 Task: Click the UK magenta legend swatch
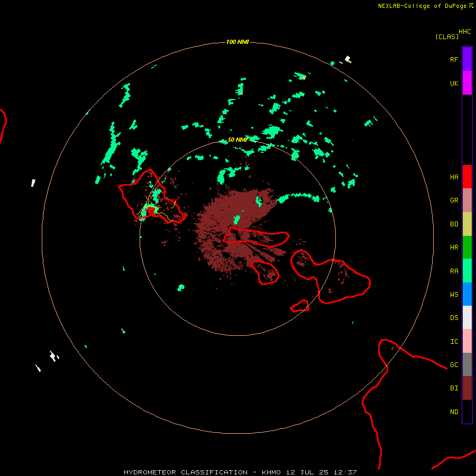coord(467,83)
